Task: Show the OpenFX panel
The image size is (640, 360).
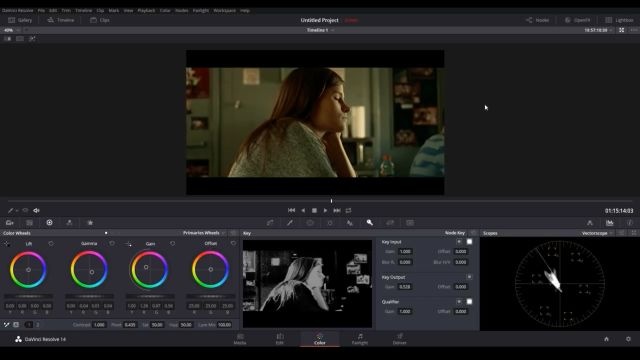Action: (x=578, y=20)
